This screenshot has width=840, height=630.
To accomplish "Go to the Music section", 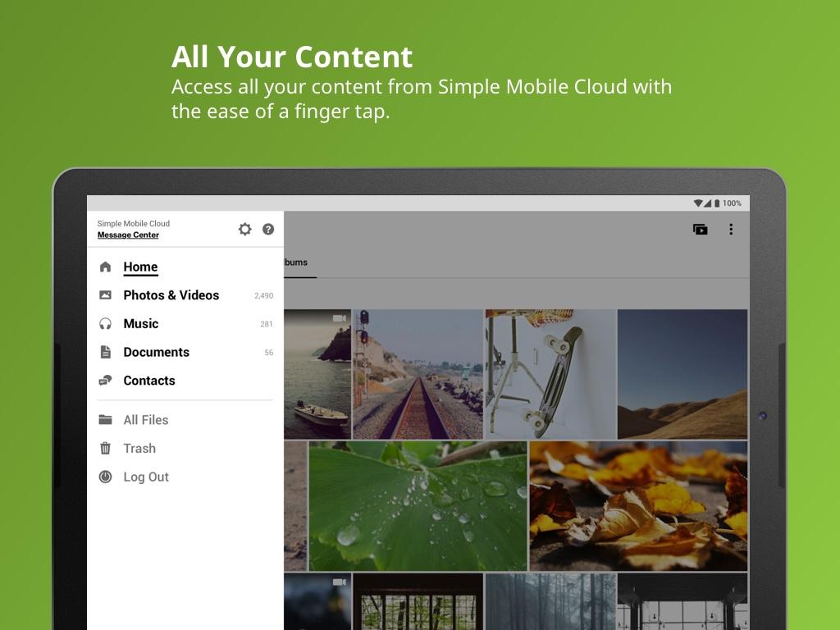I will click(x=185, y=323).
